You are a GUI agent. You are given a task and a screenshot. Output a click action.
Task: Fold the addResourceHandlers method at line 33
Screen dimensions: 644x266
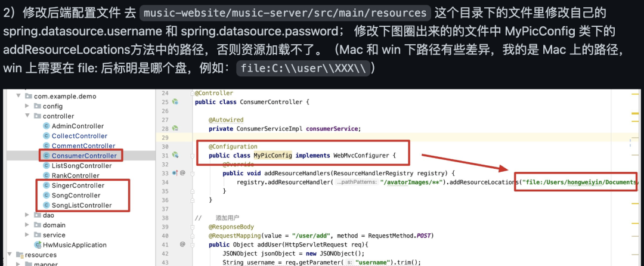point(192,173)
